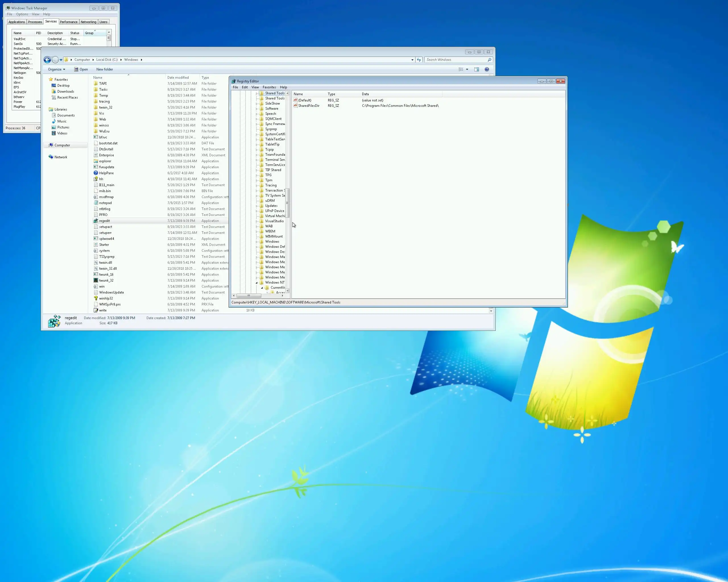
Task: Select SharedFilesDir registry value icon
Action: (295, 106)
